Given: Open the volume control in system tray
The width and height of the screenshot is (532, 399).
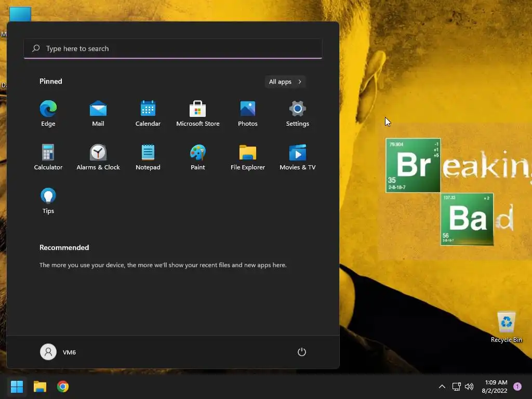Looking at the screenshot, I should [469, 387].
